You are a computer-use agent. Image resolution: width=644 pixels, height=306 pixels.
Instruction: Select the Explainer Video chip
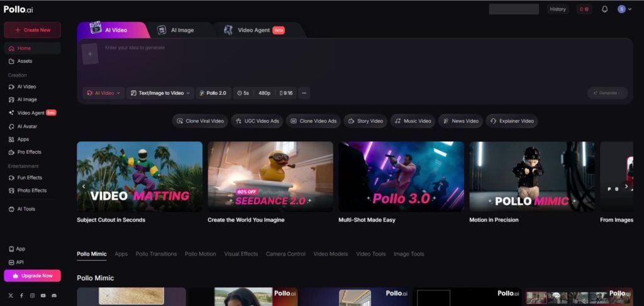tap(512, 121)
